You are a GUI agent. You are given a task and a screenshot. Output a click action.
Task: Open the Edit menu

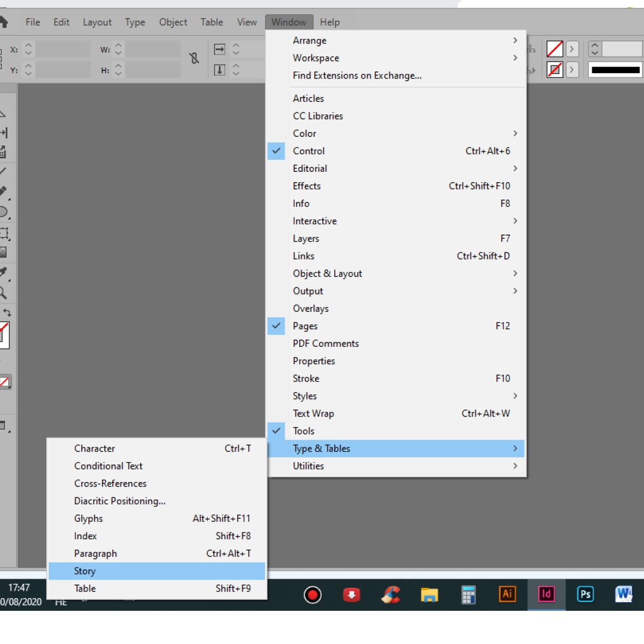[61, 22]
